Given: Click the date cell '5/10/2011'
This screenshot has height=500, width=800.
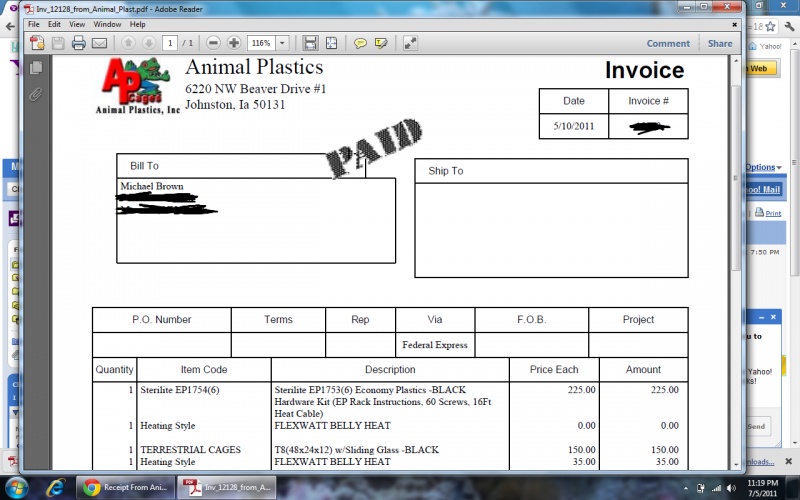Looking at the screenshot, I should [x=573, y=126].
